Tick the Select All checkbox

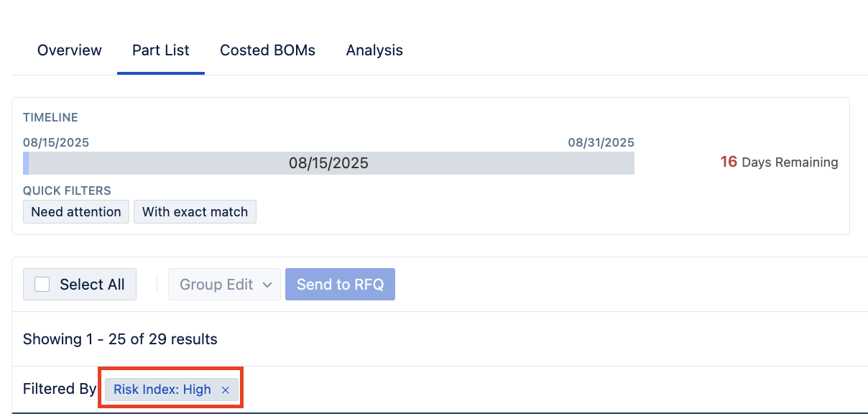tap(42, 285)
